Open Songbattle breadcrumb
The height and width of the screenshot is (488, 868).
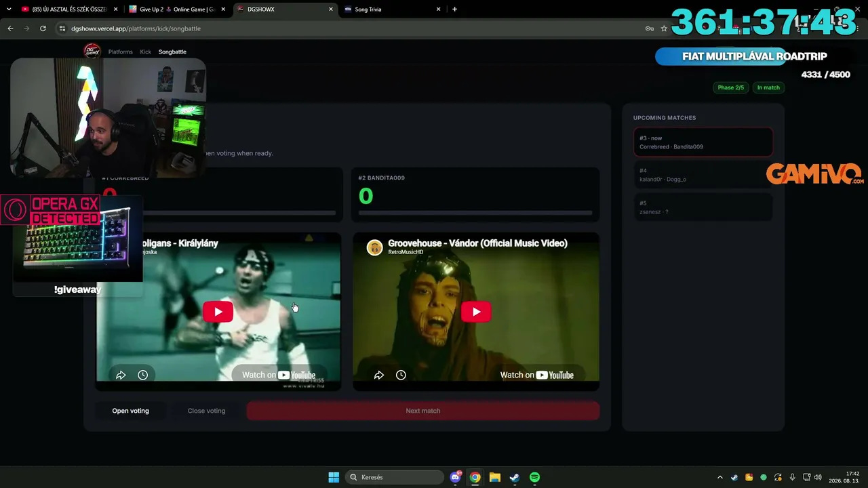click(172, 52)
